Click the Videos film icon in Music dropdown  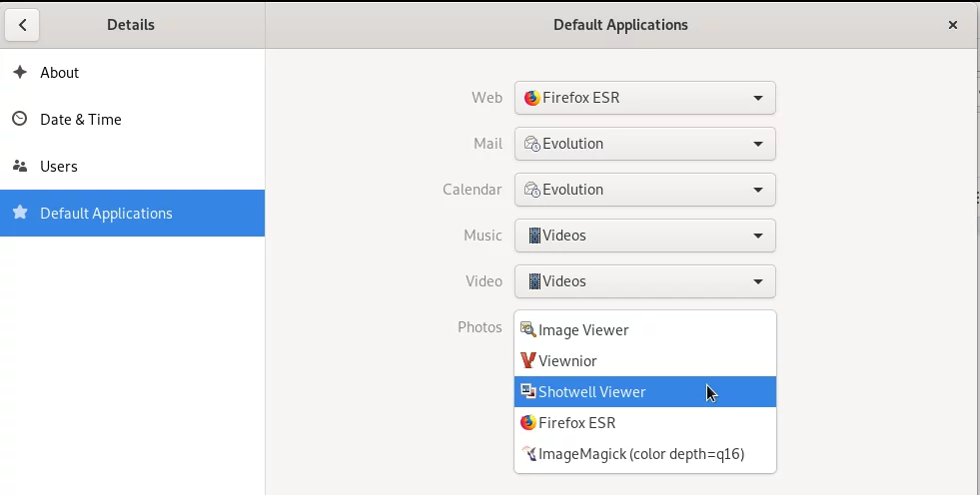tap(534, 236)
